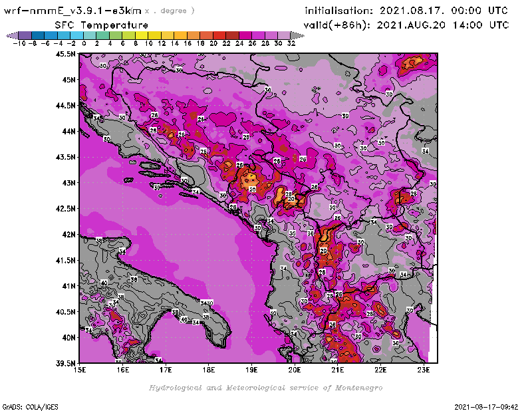Click the '-10' tick label on the legend
This screenshot has width=532, height=411.
coord(19,43)
